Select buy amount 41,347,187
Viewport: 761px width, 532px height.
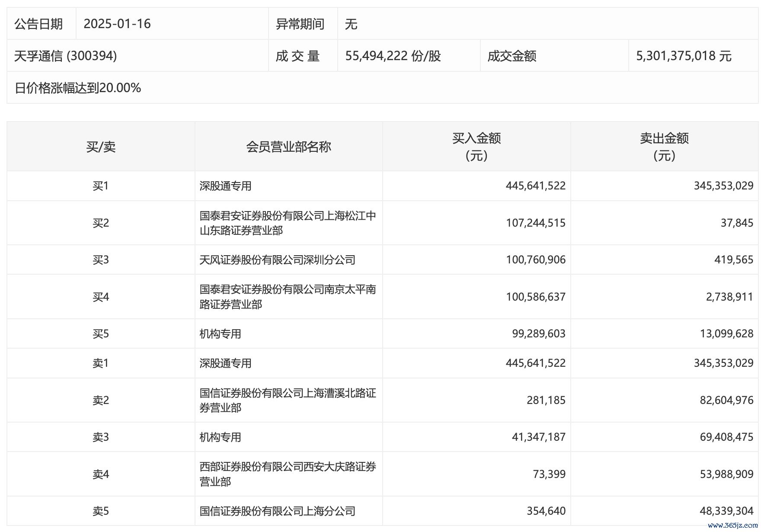click(x=539, y=437)
